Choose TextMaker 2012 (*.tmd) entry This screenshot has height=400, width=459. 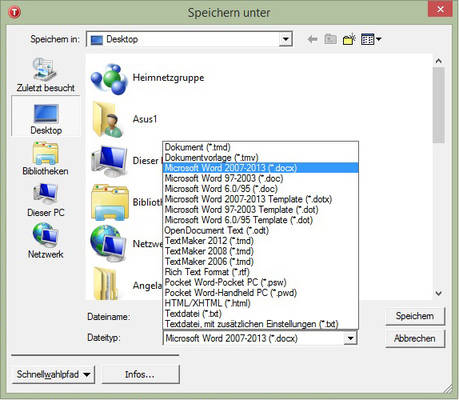point(261,240)
